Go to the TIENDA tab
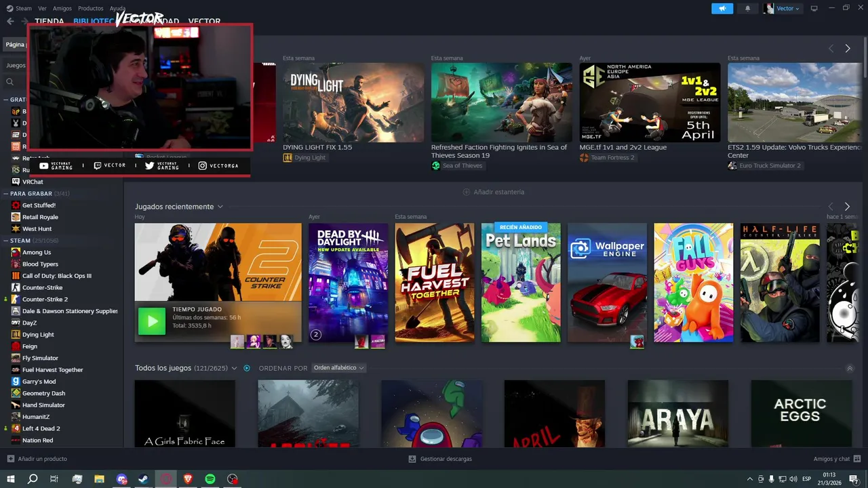868x488 pixels. (50, 21)
